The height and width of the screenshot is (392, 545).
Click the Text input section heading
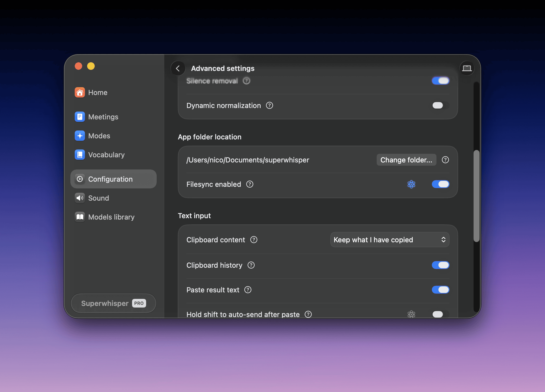pos(194,215)
